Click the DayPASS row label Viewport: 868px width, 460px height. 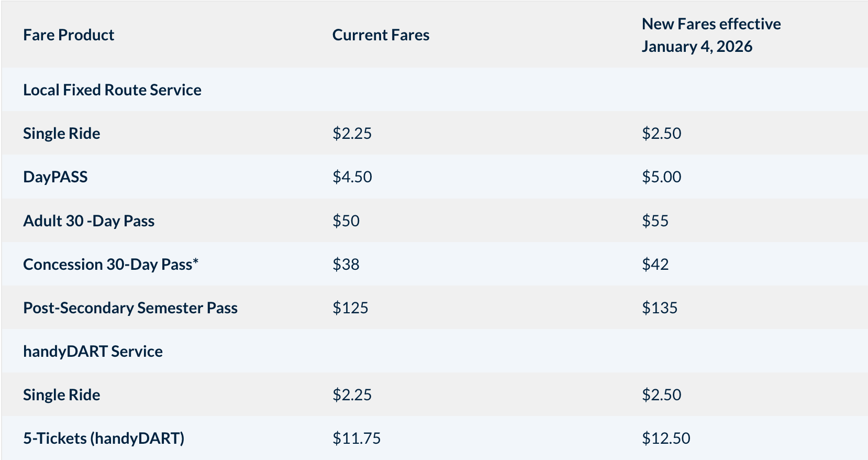point(55,177)
